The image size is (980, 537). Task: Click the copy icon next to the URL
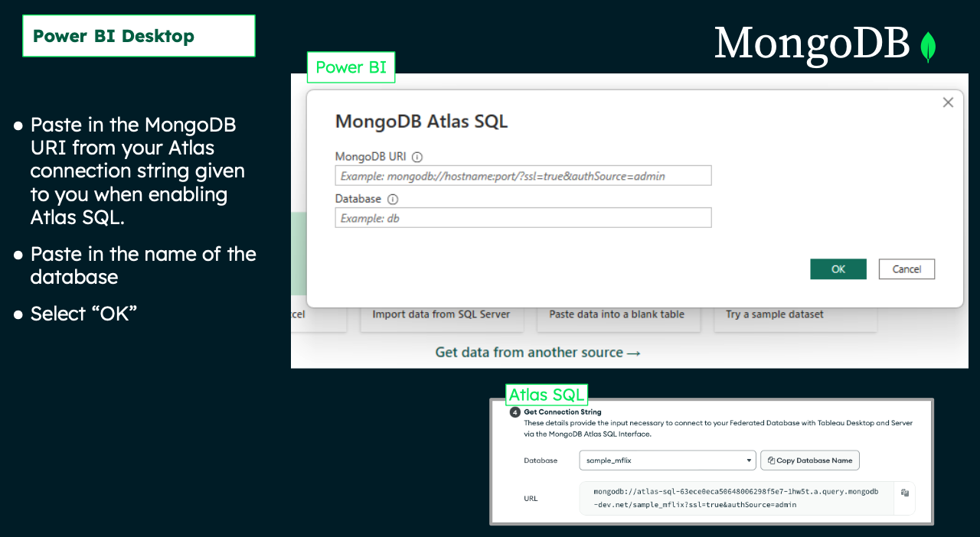coord(905,493)
